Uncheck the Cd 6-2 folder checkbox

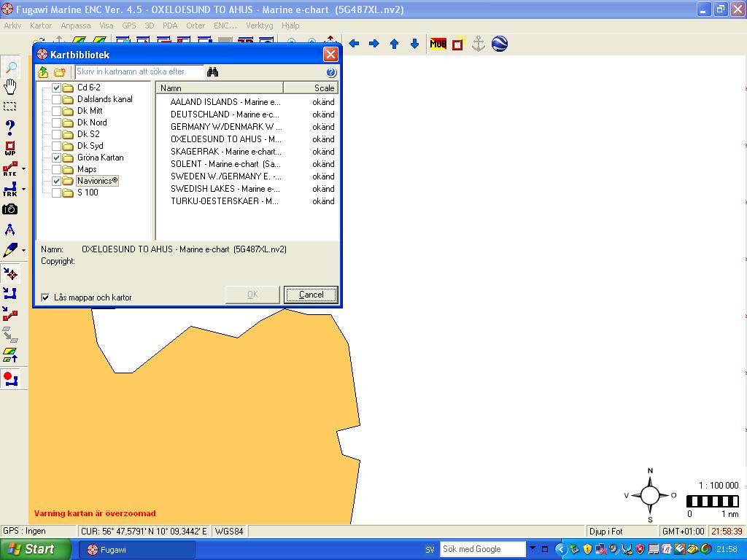(56, 87)
